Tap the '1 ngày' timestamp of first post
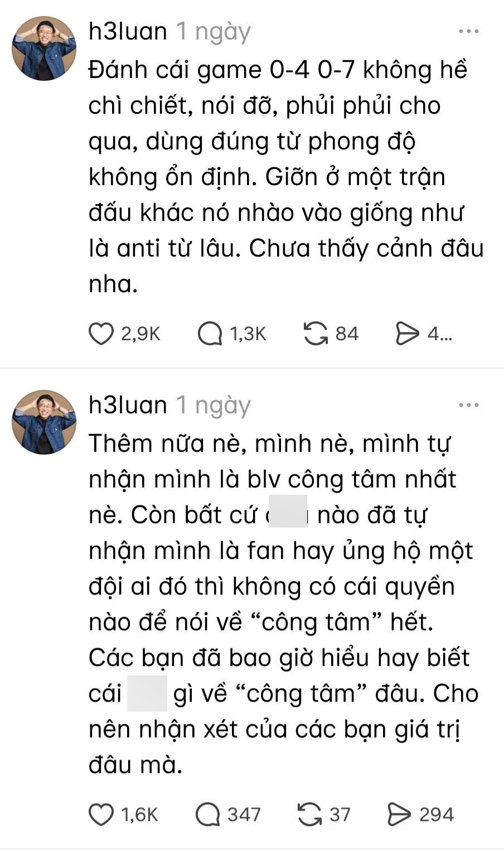This screenshot has width=504, height=850. coord(214,33)
